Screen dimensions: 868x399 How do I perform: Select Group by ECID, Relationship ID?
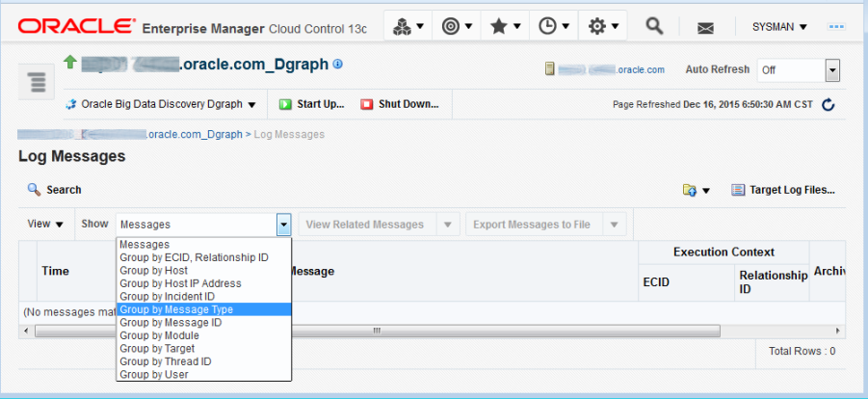(203, 257)
